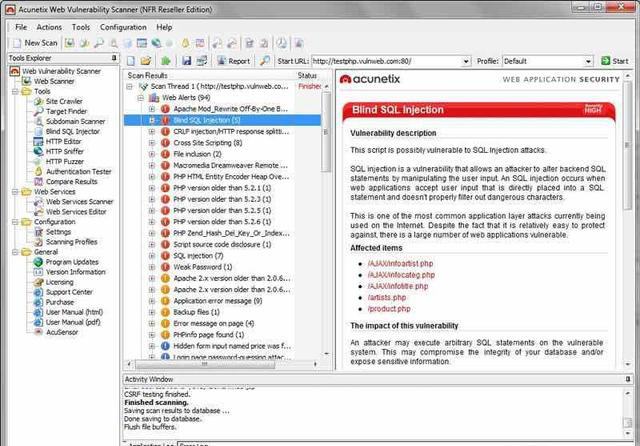Select Scanning Profiles in Tools Explorer
This screenshot has height=446, width=640.
(71, 242)
